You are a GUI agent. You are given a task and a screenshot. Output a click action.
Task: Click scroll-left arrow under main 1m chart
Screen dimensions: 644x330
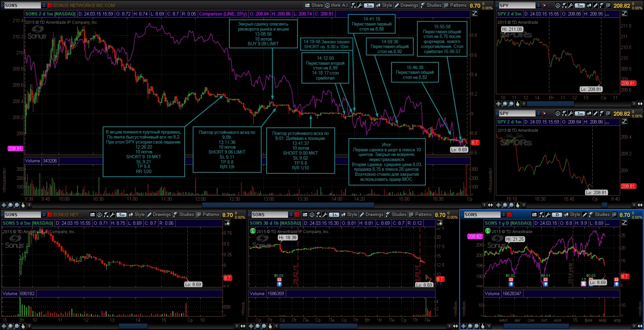pyautogui.click(x=29, y=205)
